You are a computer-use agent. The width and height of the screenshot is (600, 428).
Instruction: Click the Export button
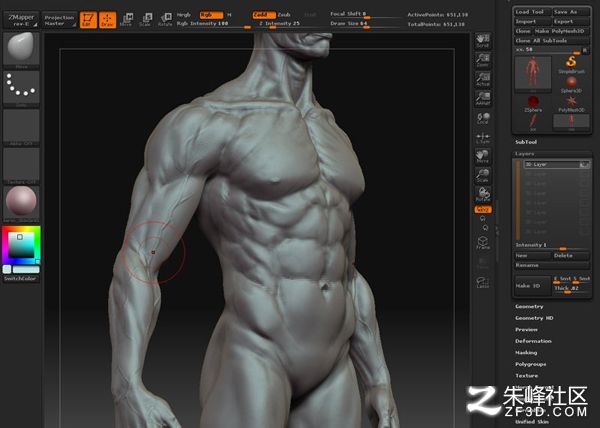click(571, 22)
